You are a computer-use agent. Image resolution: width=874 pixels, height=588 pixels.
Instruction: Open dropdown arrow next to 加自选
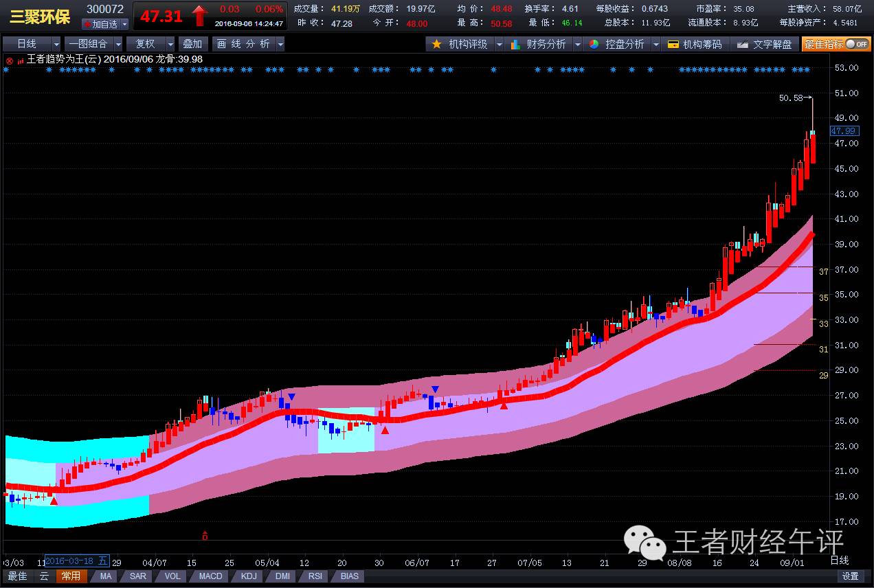click(124, 24)
